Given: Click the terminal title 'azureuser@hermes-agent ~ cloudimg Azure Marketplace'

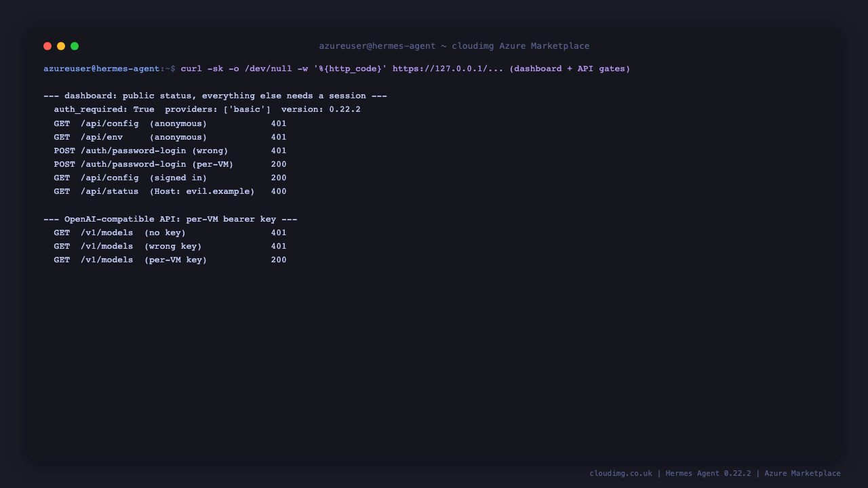Looking at the screenshot, I should [454, 46].
